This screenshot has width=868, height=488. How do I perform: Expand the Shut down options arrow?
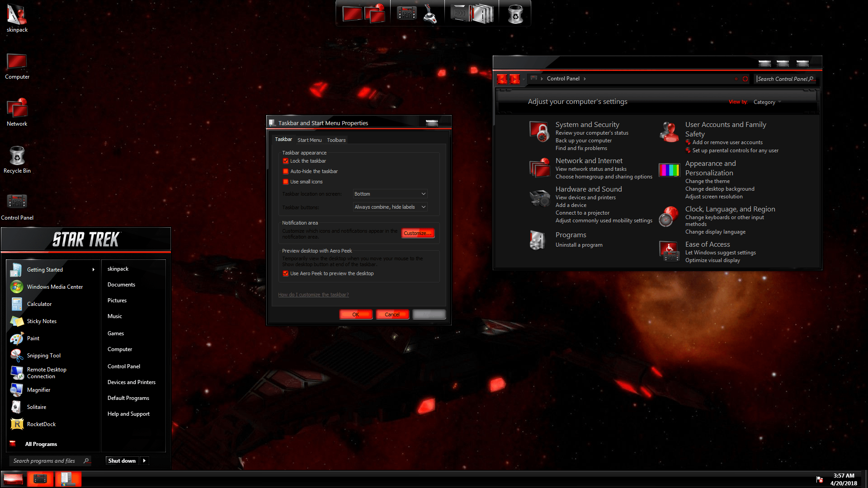(x=144, y=461)
